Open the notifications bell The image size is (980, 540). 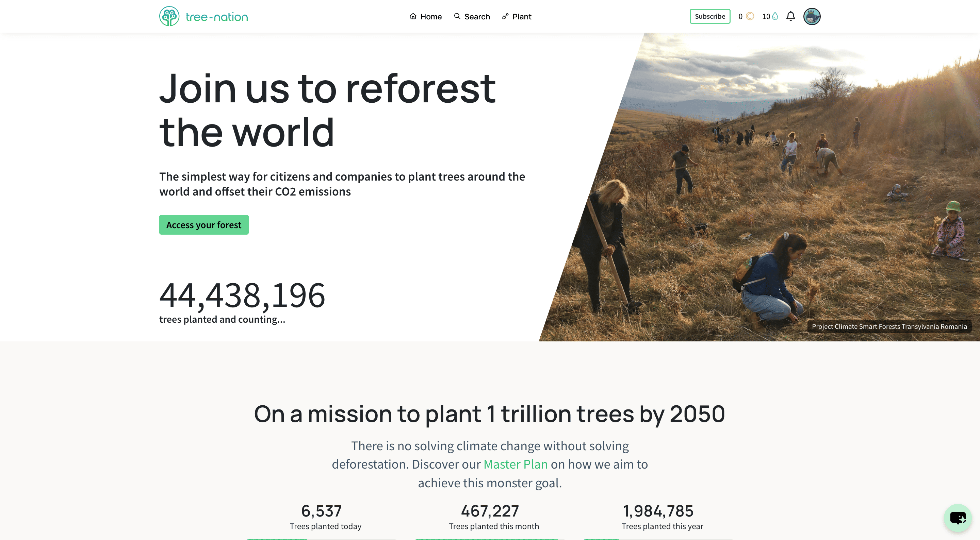coord(790,16)
